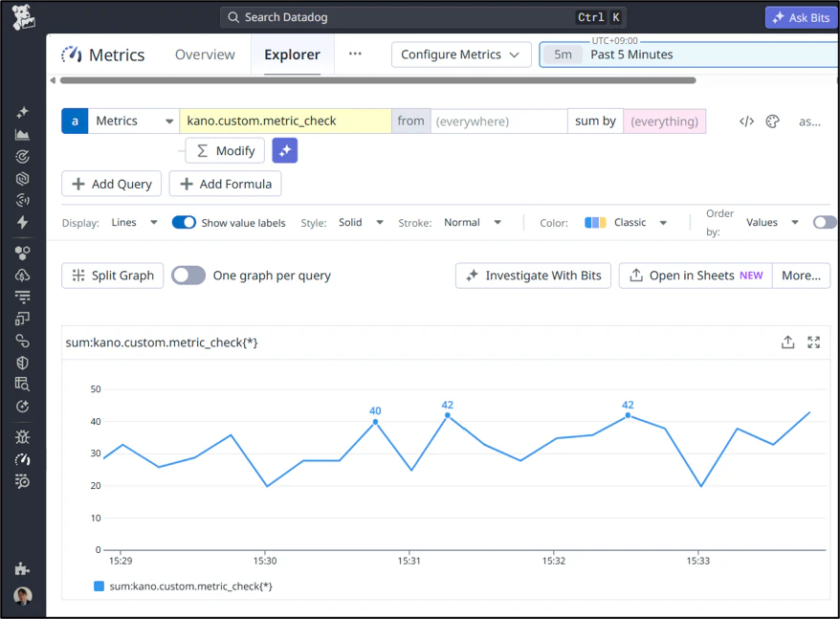
Task: Open the color palette icon in query row
Action: coord(772,122)
